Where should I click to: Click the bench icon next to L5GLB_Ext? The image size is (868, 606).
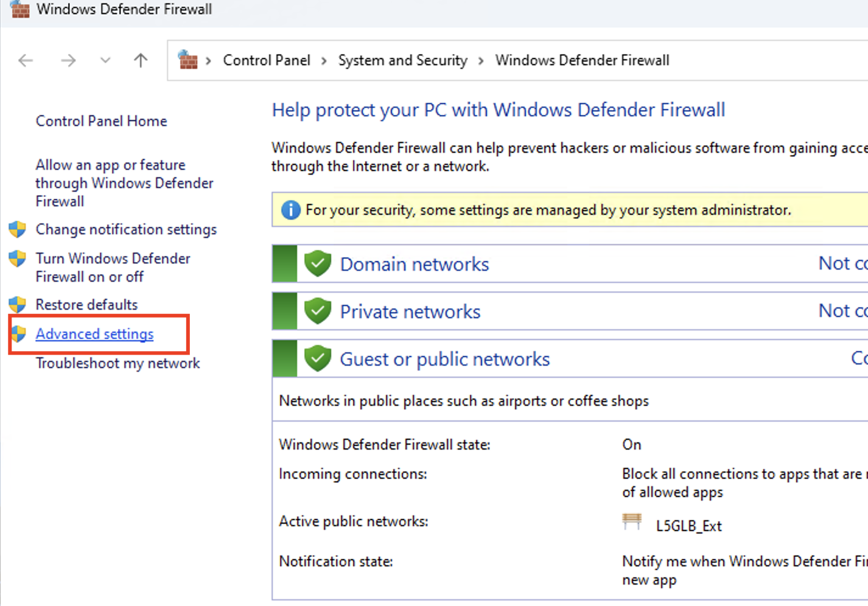point(632,522)
